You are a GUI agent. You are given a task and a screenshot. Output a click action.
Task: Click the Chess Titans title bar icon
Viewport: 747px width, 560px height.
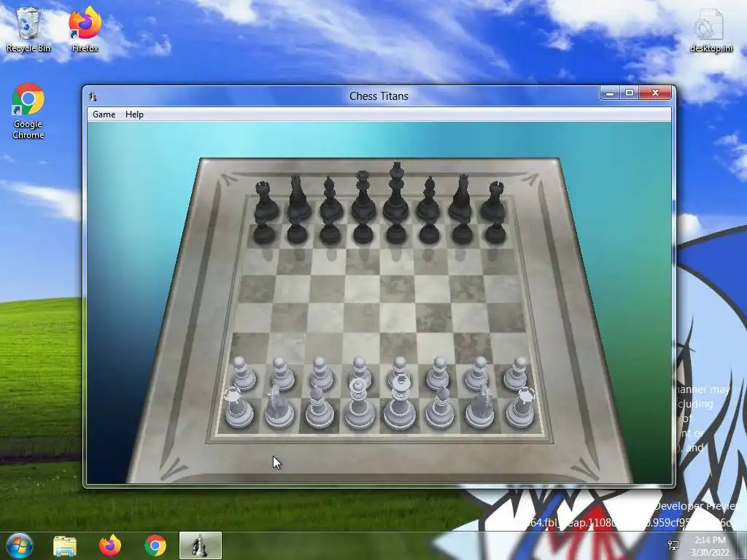[93, 96]
